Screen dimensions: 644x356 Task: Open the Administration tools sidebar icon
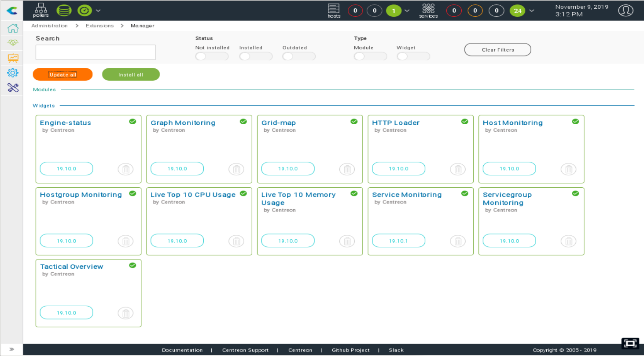coord(13,88)
